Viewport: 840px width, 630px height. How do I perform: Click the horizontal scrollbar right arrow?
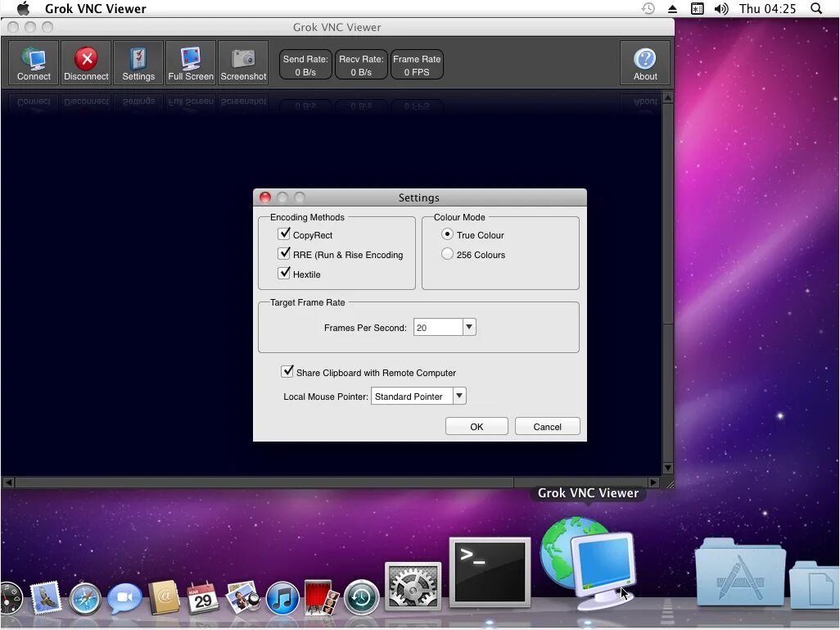point(653,483)
